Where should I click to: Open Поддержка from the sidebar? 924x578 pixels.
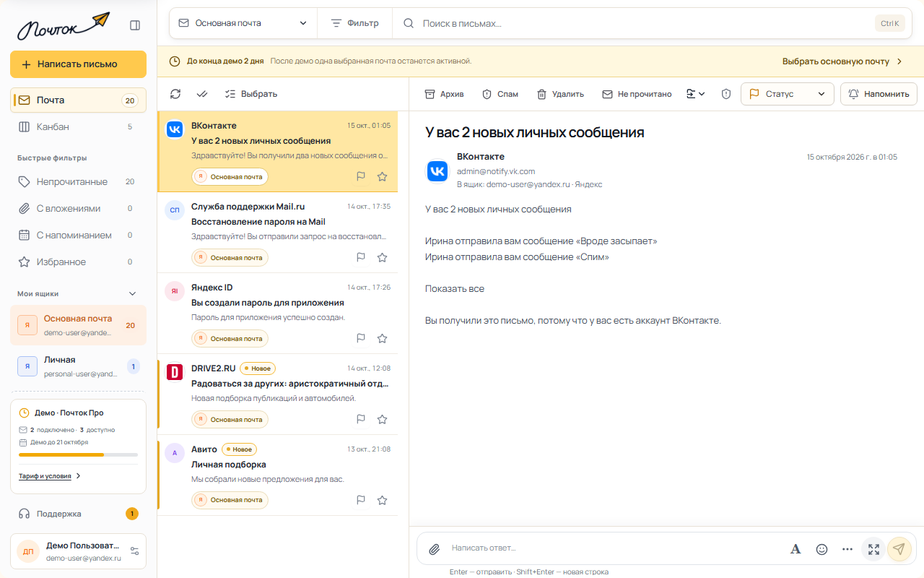78,514
